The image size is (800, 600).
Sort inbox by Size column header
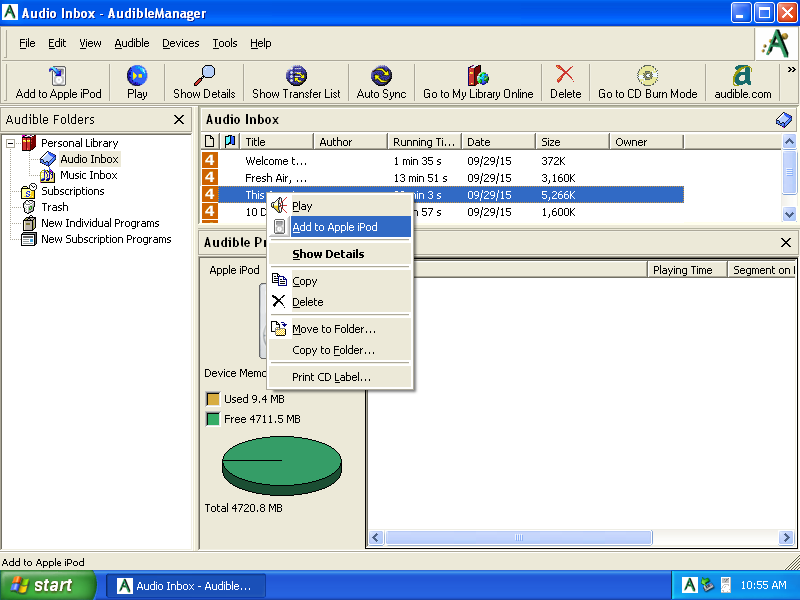point(572,142)
